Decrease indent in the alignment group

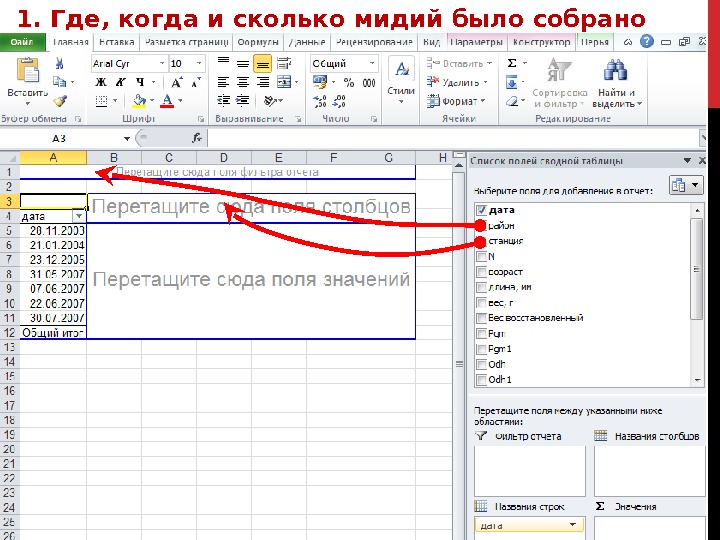(224, 100)
